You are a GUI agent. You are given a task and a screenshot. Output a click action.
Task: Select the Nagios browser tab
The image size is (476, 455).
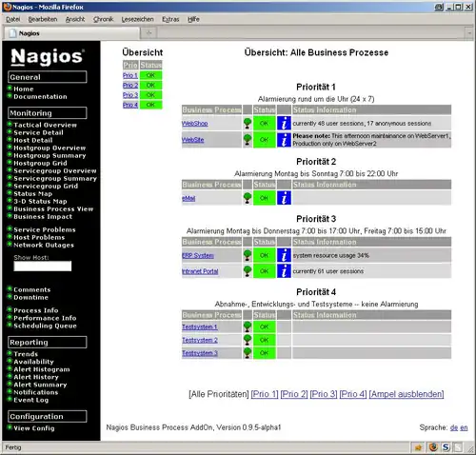click(71, 33)
